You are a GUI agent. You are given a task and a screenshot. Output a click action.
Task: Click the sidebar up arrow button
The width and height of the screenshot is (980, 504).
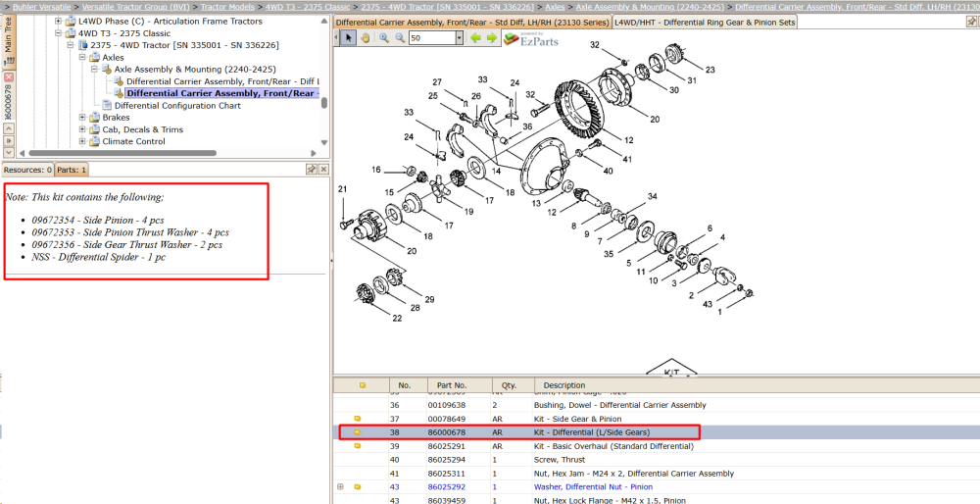click(9, 128)
